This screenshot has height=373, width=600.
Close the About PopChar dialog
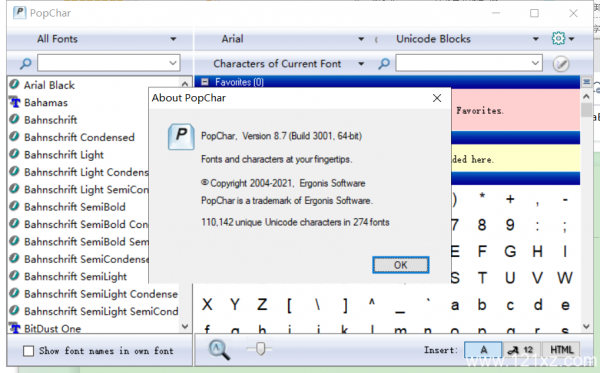pyautogui.click(x=437, y=98)
